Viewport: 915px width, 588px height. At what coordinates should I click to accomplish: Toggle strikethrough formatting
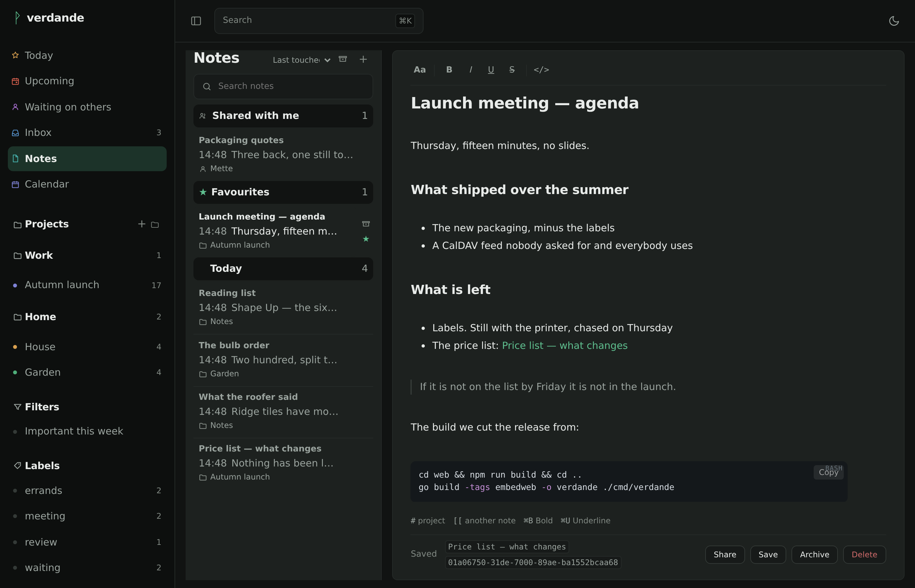point(512,70)
